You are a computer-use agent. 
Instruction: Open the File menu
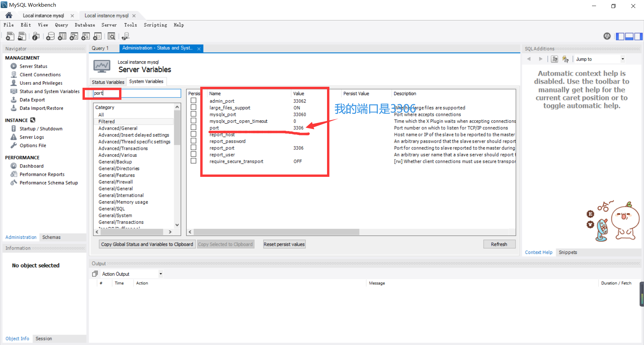[x=9, y=25]
